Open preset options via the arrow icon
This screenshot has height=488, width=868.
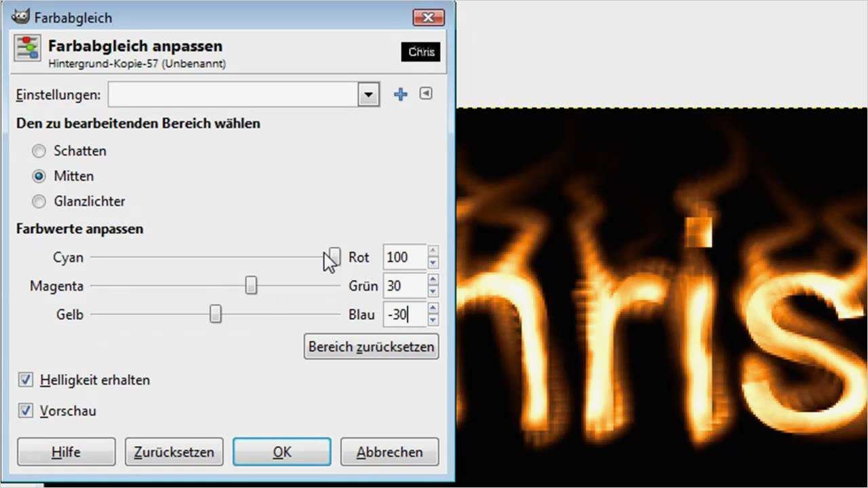coord(425,94)
